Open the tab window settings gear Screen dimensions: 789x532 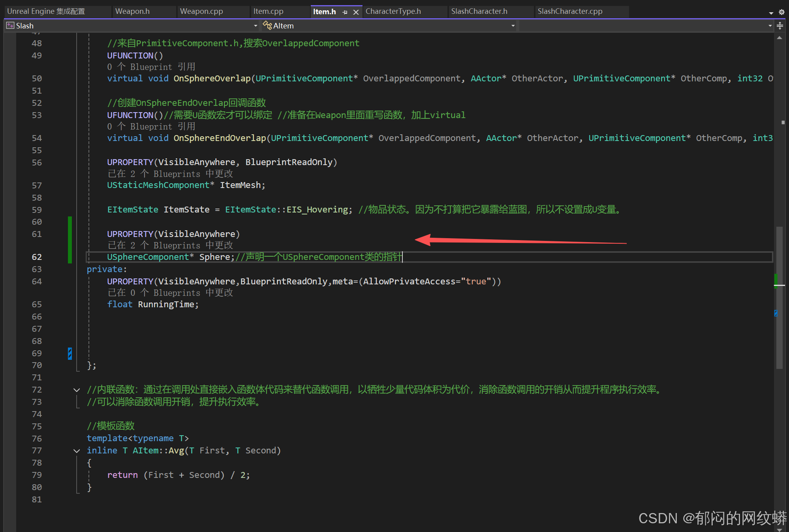pyautogui.click(x=781, y=12)
